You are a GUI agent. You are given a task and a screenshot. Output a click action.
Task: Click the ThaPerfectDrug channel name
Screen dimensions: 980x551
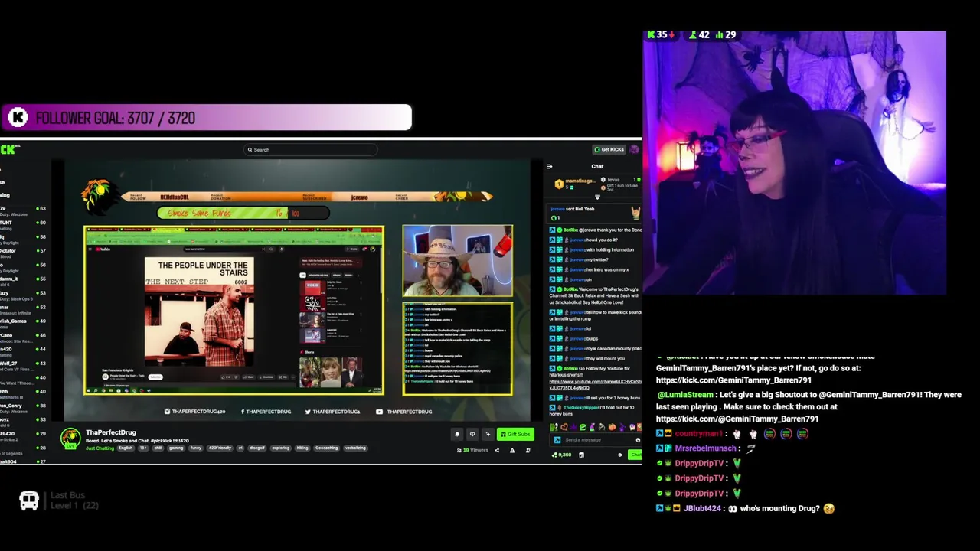(x=111, y=432)
